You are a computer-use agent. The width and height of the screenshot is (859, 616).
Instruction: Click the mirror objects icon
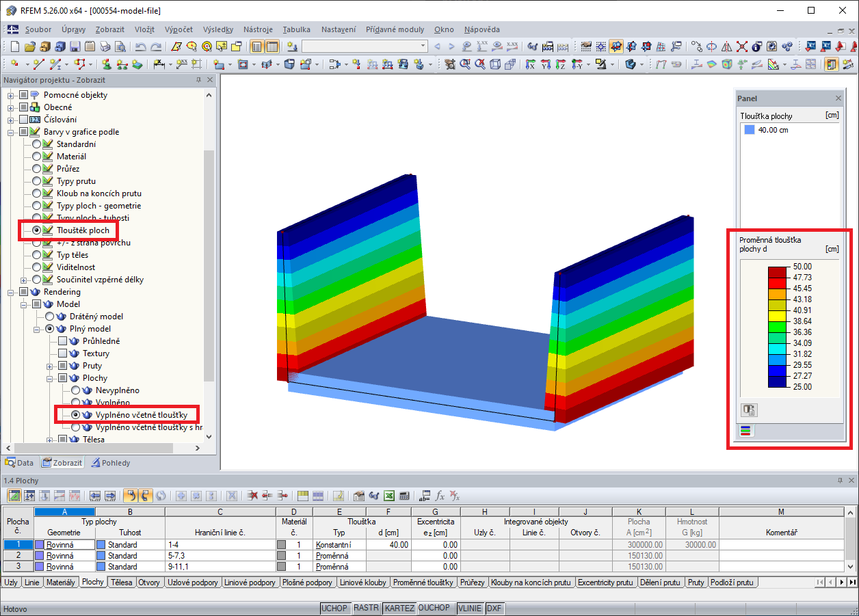726,46
